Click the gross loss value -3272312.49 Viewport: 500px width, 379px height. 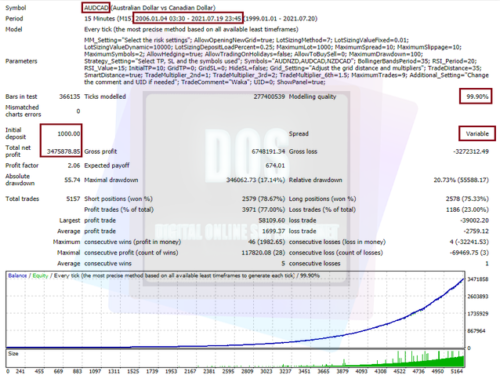tap(471, 151)
